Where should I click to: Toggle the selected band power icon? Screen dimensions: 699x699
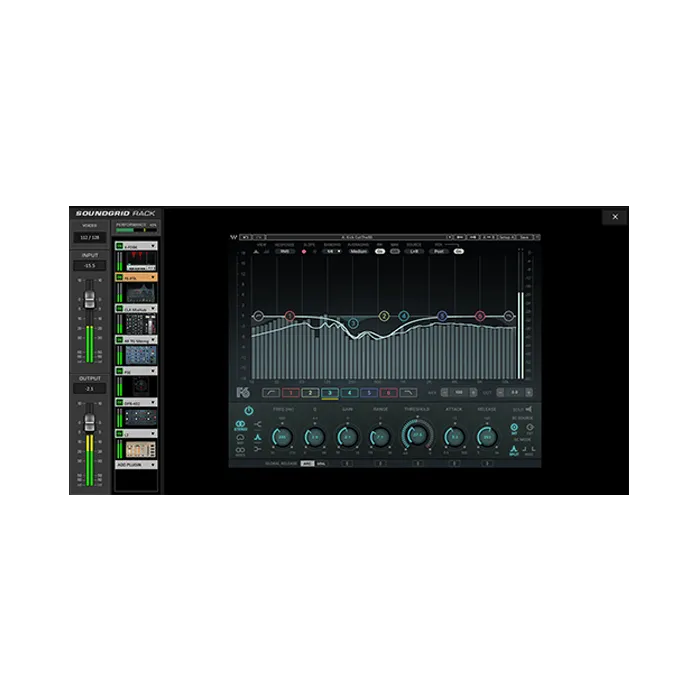pyautogui.click(x=249, y=411)
